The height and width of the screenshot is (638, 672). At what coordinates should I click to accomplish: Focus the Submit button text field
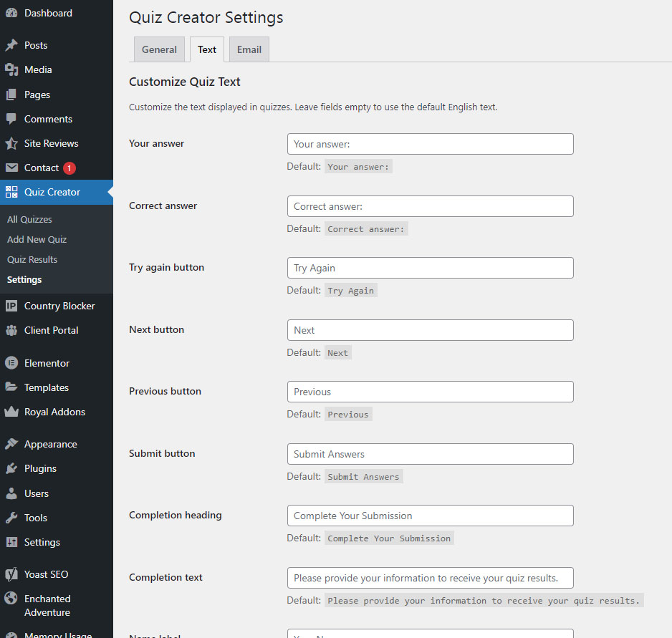(431, 454)
